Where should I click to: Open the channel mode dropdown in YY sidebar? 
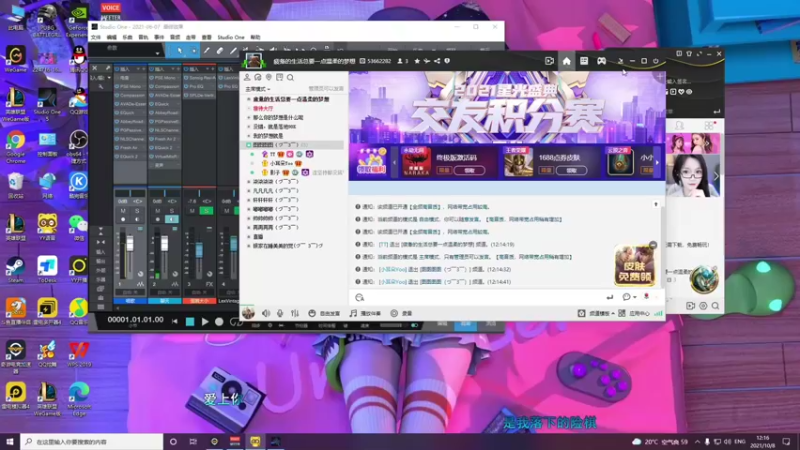point(258,89)
